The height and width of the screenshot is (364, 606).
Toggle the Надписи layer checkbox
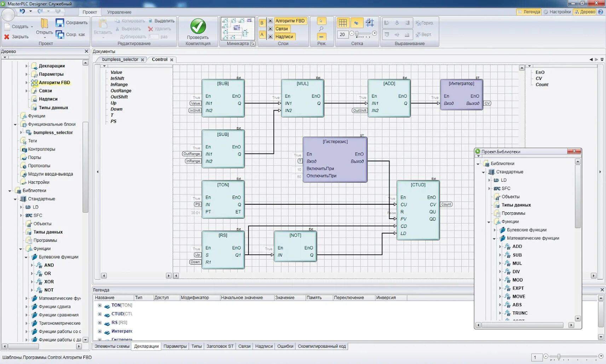click(x=270, y=36)
